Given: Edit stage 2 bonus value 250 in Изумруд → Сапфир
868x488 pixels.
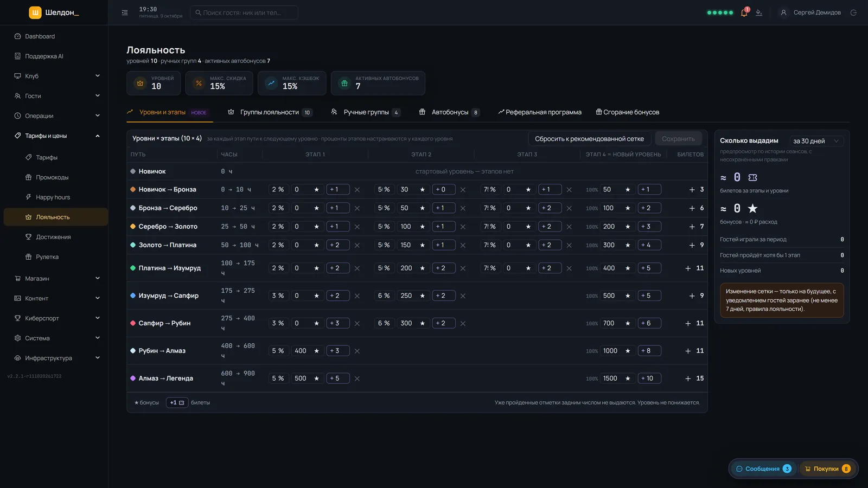Looking at the screenshot, I should (x=412, y=296).
